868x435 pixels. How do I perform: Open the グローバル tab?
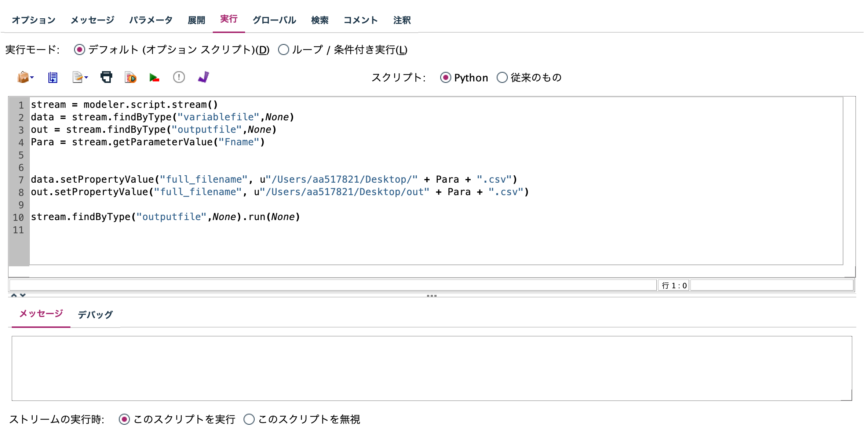tap(274, 20)
